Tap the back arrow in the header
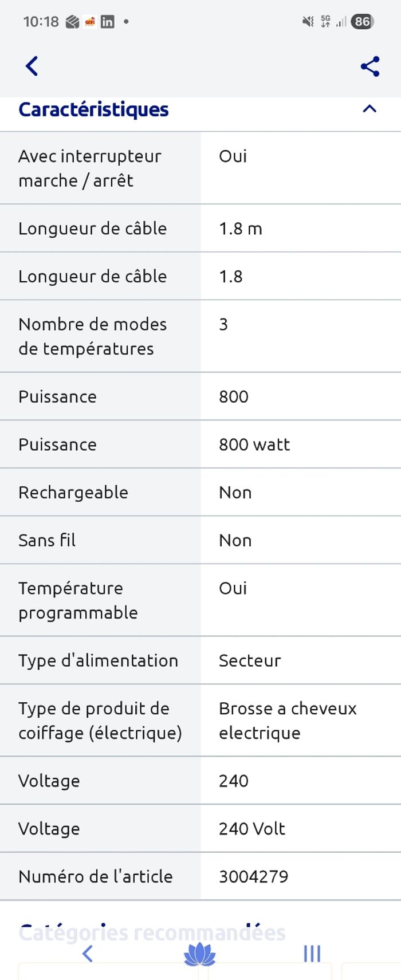This screenshot has width=401, height=980. point(32,66)
